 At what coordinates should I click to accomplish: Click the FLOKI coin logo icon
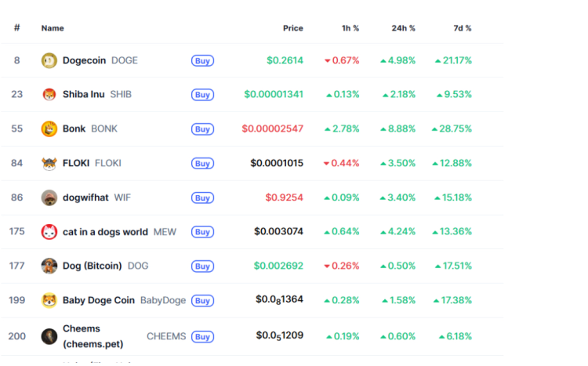[49, 163]
